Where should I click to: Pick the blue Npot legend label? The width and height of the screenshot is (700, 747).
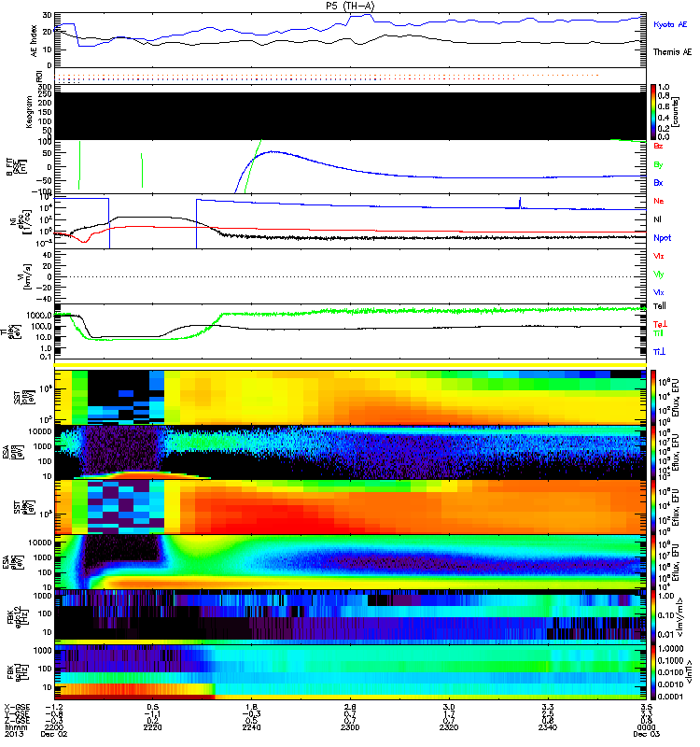[x=663, y=238]
